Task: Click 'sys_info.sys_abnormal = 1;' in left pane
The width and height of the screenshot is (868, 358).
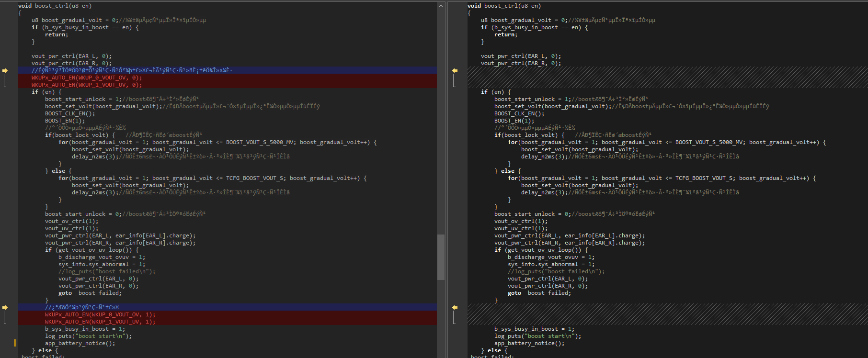Action: 102,264
